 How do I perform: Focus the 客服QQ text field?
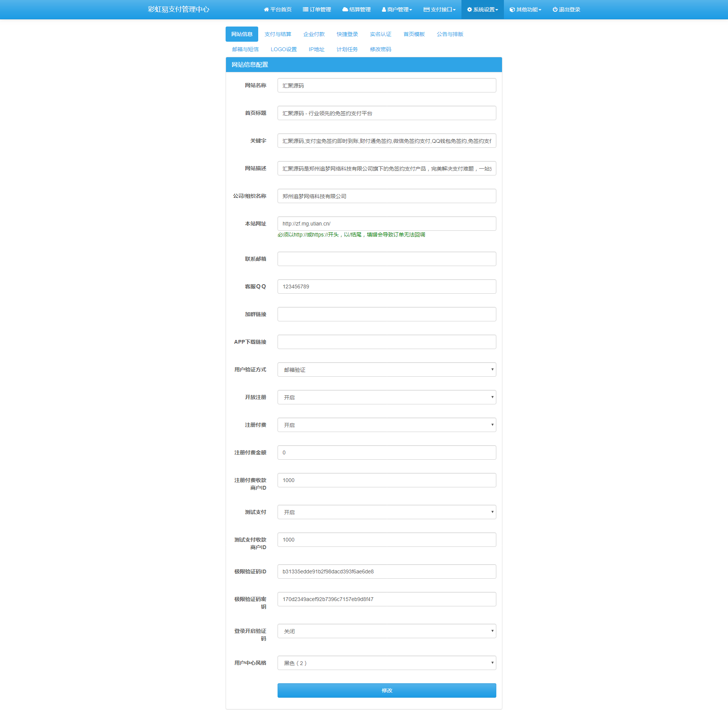pos(386,286)
